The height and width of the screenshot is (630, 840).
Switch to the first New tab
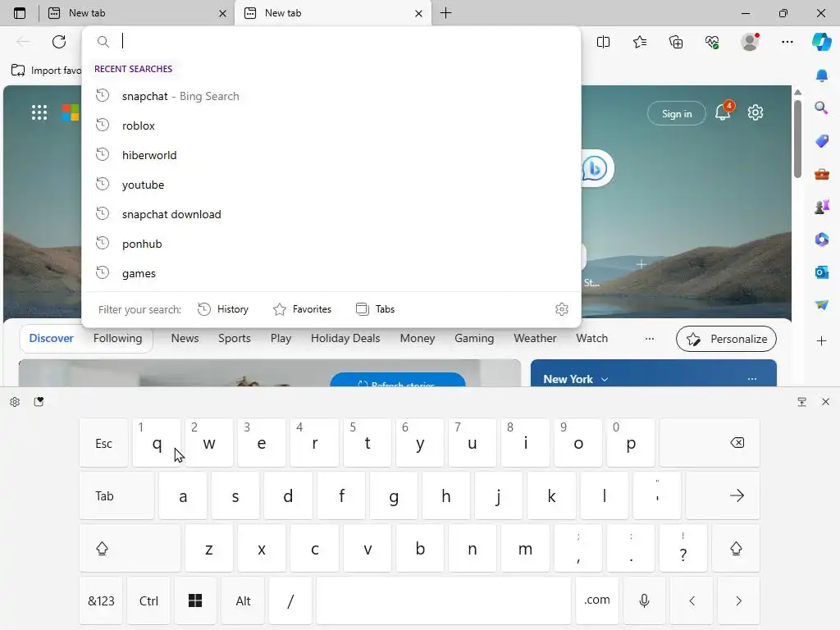coord(135,13)
